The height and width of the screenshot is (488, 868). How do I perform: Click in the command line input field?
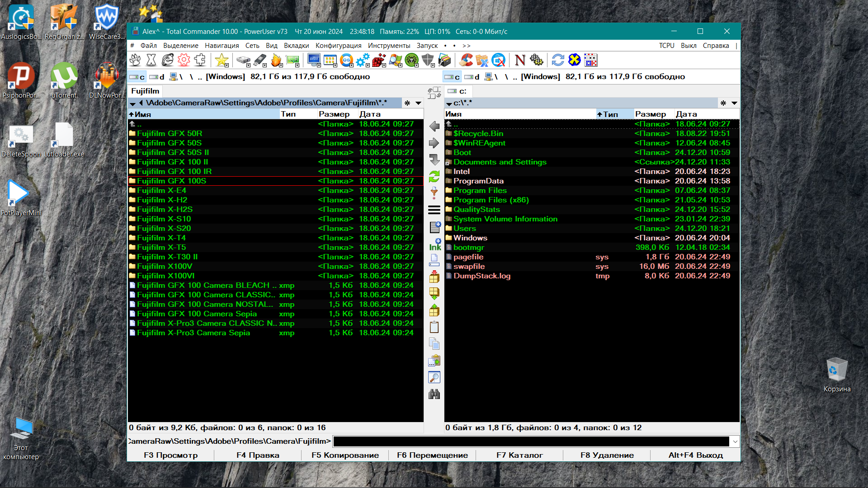pos(531,441)
